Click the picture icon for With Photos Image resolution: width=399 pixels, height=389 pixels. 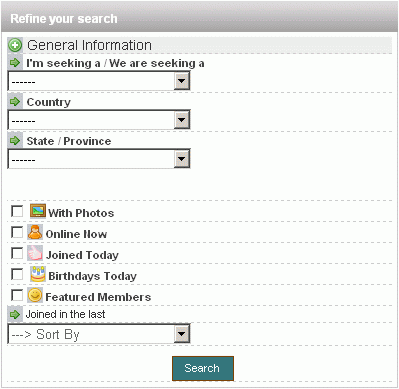tap(38, 211)
